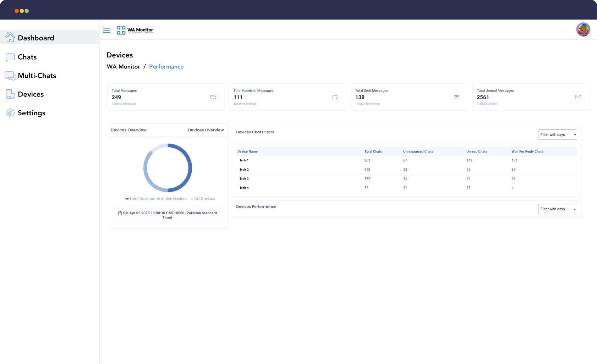Screen dimensions: 597x364
Task: Toggle Total Devices legend in chart
Action: 139,199
